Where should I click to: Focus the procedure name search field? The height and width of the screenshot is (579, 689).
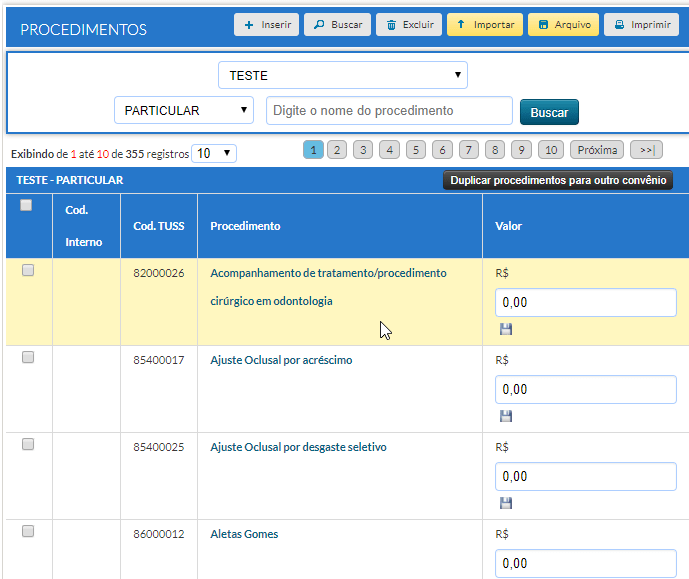pos(389,110)
